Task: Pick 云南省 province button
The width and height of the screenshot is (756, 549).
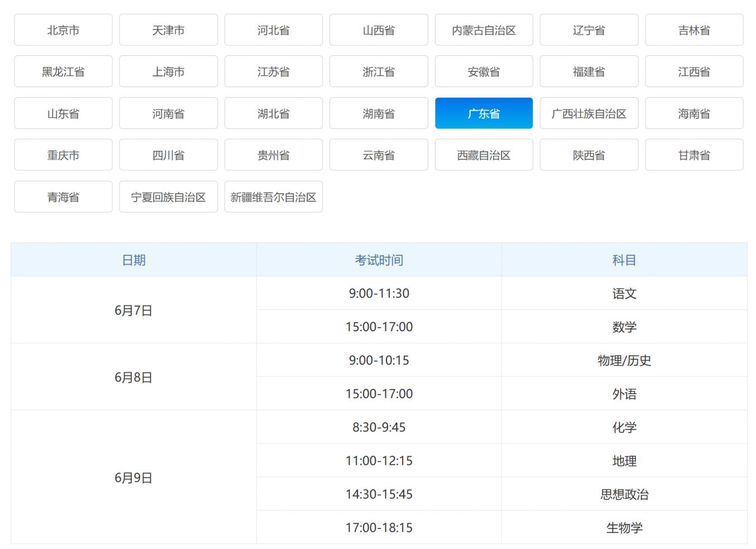Action: pos(379,155)
